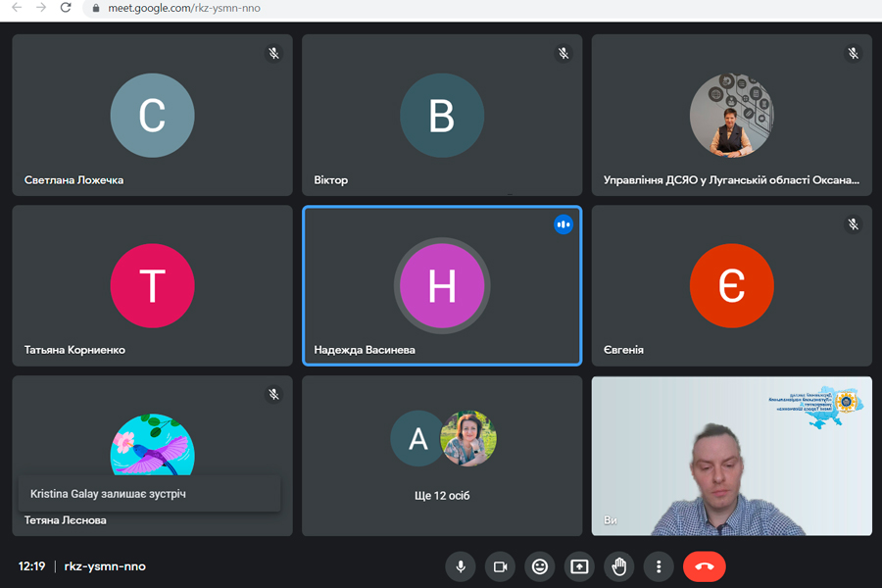Click the university logo in your video background
Image resolution: width=882 pixels, height=588 pixels.
816,407
